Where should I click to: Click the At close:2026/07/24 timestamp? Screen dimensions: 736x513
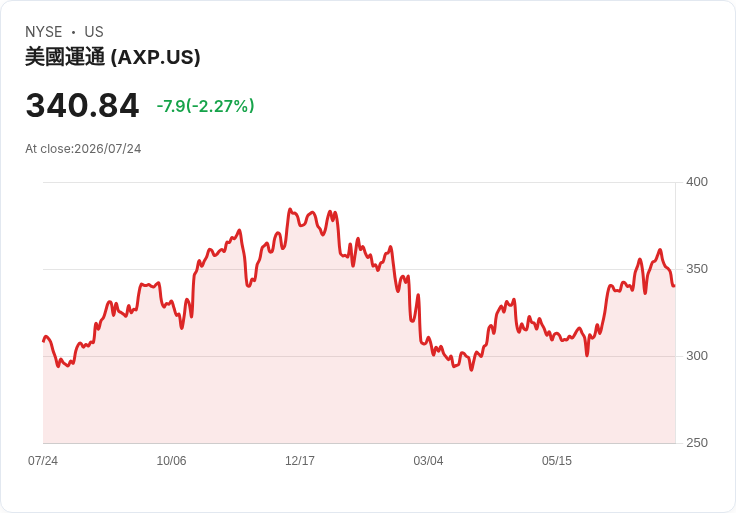(x=83, y=149)
